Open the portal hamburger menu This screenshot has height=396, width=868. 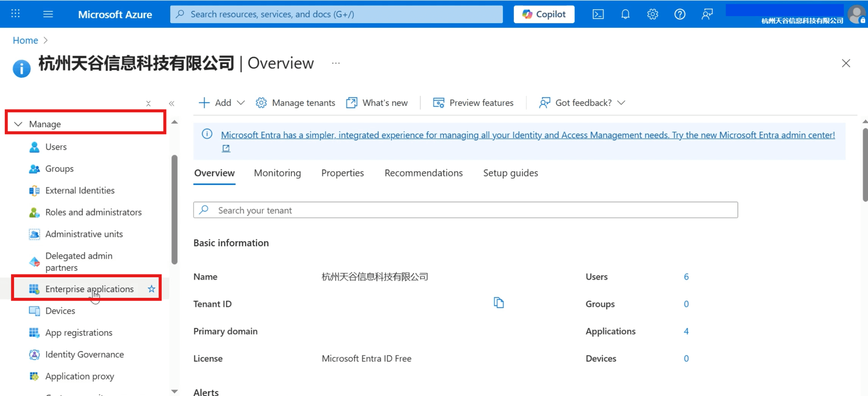tap(48, 14)
